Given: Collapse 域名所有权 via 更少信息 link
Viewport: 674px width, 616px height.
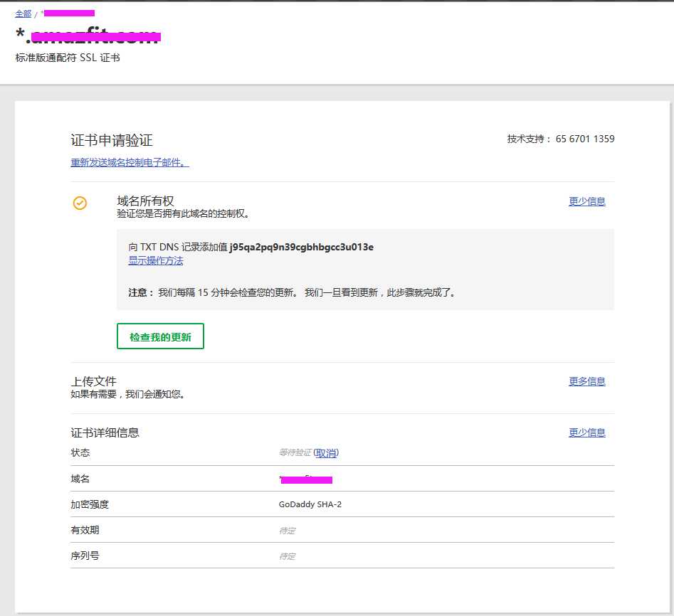Looking at the screenshot, I should [586, 201].
